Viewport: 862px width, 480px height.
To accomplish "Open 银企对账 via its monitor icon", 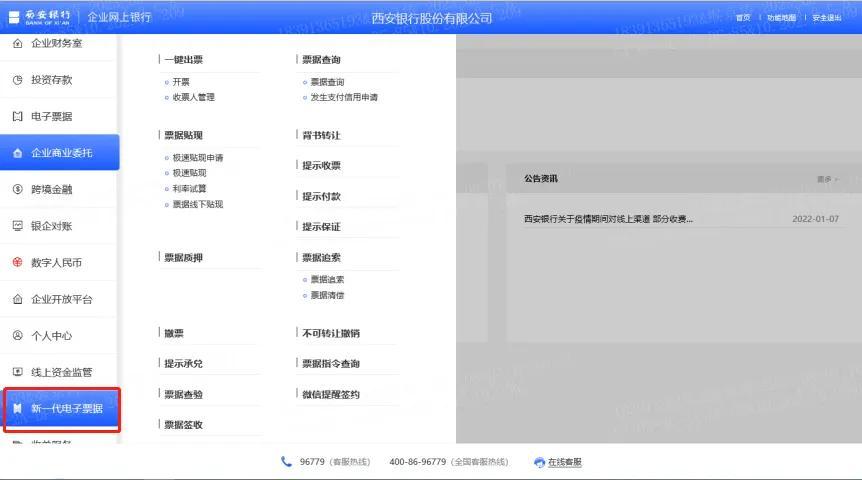I will [18, 225].
